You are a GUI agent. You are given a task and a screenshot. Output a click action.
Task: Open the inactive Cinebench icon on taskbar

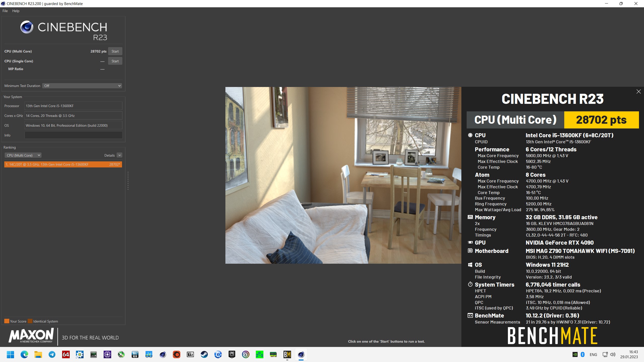coord(163,354)
